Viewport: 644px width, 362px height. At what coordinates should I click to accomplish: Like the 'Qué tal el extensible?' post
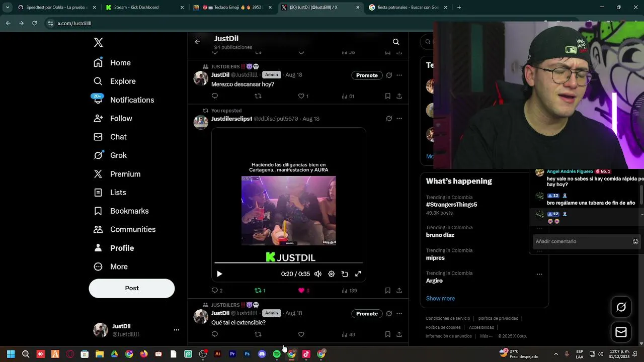pyautogui.click(x=301, y=334)
